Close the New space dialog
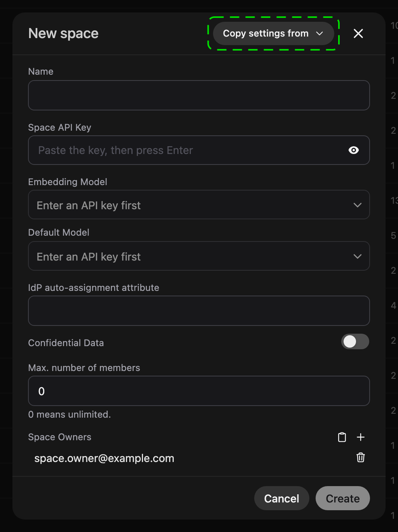The image size is (398, 532). (358, 33)
